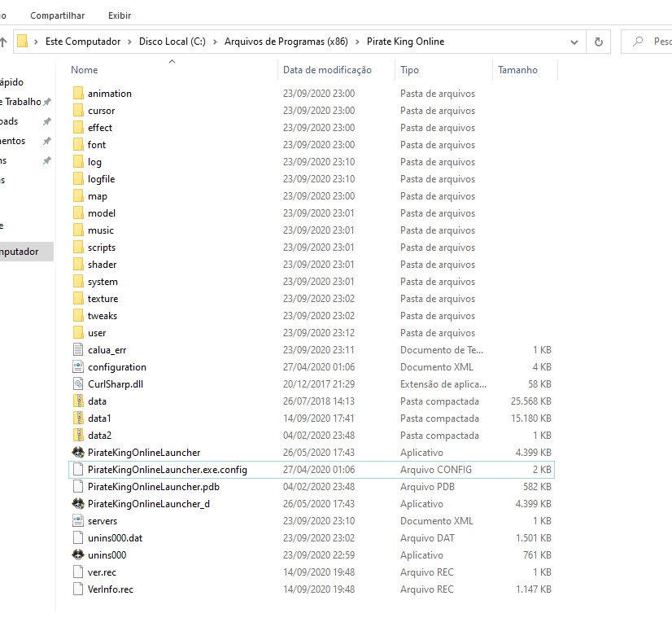Click the 25.568 KB size of data
This screenshot has width=672, height=631.
click(531, 401)
